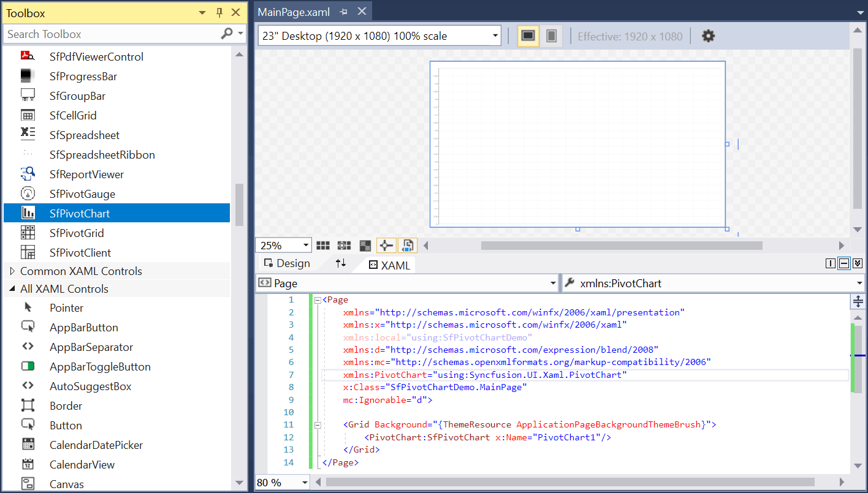868x493 pixels.
Task: Choose the Canvas control
Action: point(116,484)
